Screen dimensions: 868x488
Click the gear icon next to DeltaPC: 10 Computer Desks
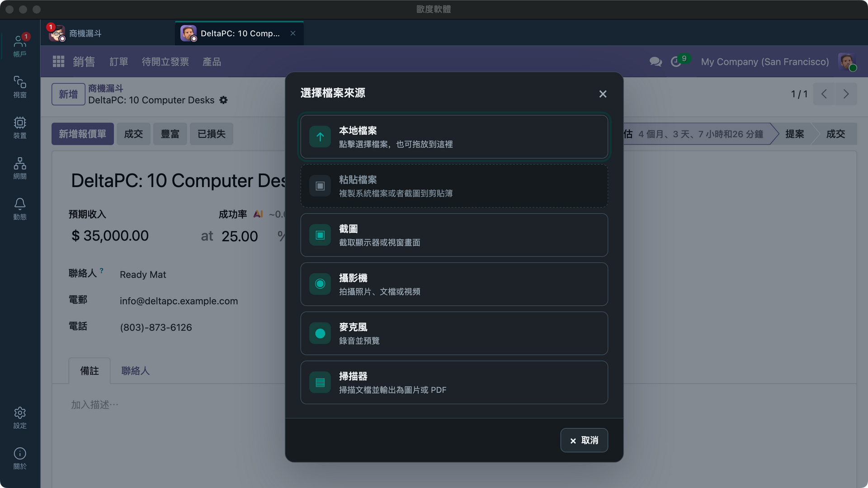223,100
